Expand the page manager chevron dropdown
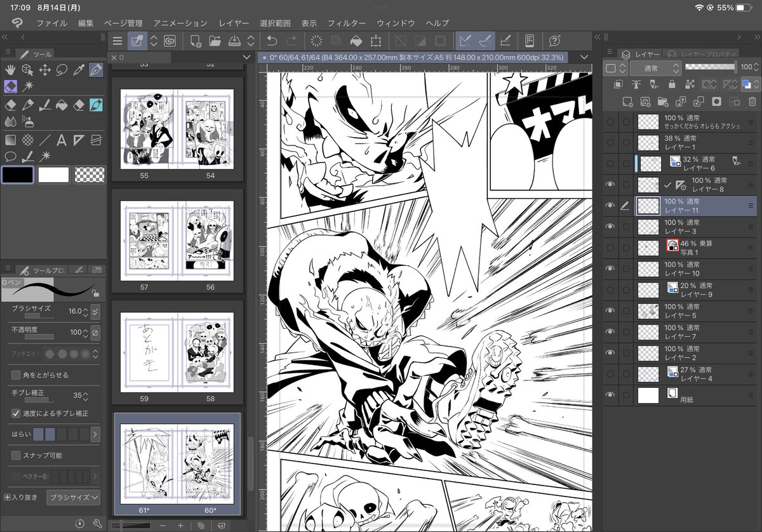Image resolution: width=762 pixels, height=532 pixels. coord(247,58)
